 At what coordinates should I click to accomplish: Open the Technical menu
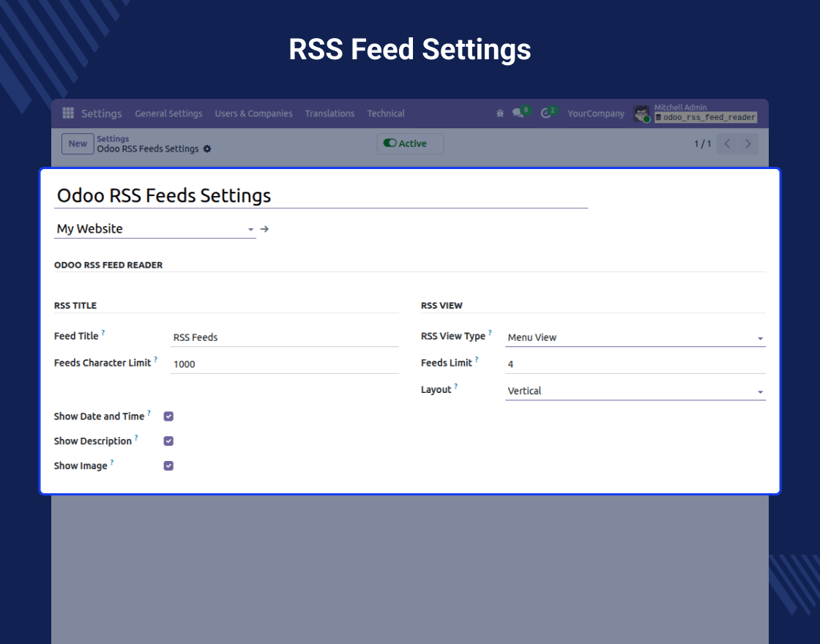click(386, 113)
